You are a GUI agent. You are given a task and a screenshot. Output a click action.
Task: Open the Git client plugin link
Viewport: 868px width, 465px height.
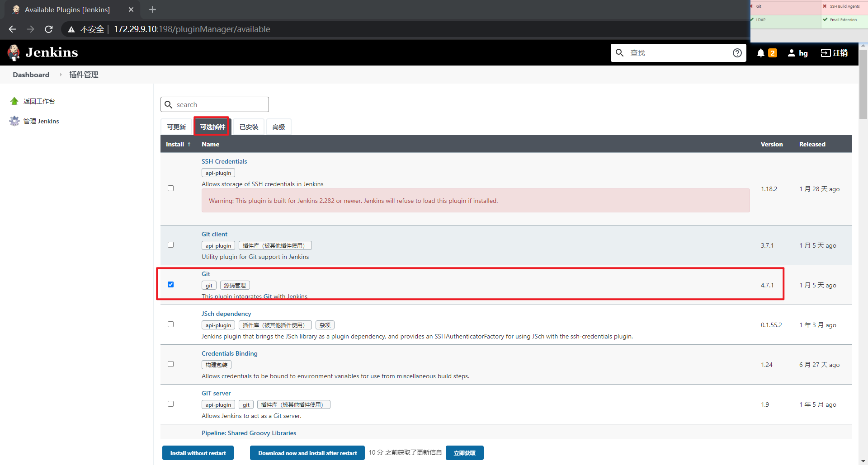214,234
